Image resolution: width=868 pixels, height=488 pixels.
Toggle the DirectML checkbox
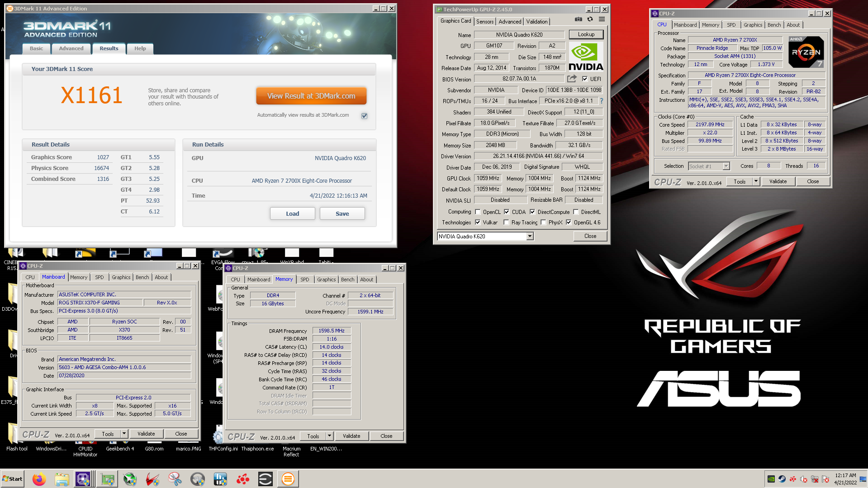coord(576,212)
